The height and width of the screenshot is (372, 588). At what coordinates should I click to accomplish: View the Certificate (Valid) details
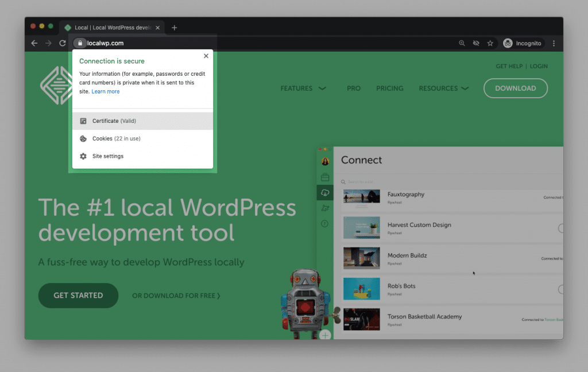coord(142,121)
